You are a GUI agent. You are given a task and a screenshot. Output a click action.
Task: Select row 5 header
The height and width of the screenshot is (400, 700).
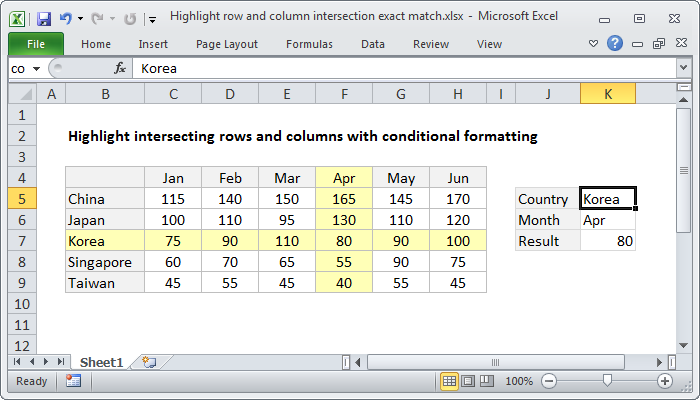[22, 199]
